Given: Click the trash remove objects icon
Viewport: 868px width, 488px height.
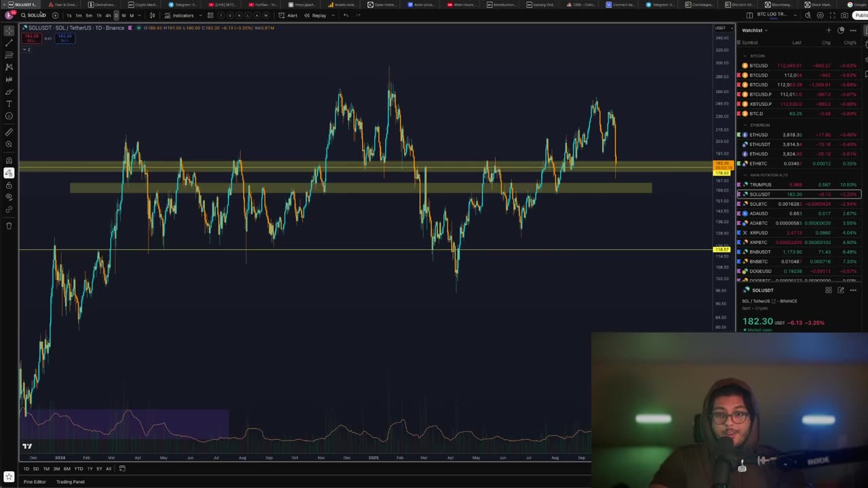Looking at the screenshot, I should click(9, 226).
